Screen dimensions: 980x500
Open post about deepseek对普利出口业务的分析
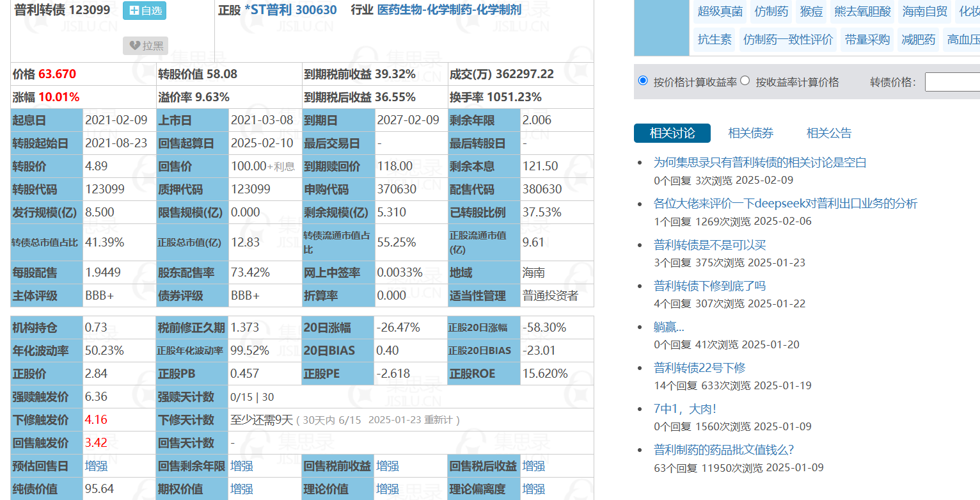click(x=786, y=204)
